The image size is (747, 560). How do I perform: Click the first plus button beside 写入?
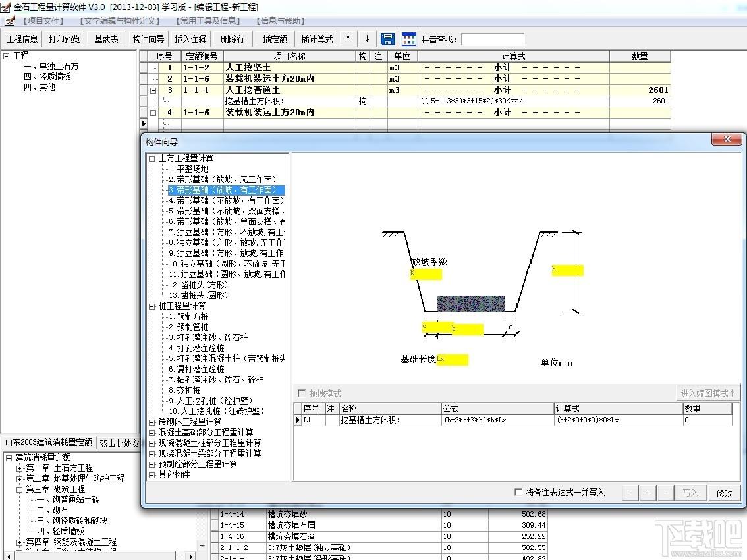click(x=630, y=493)
